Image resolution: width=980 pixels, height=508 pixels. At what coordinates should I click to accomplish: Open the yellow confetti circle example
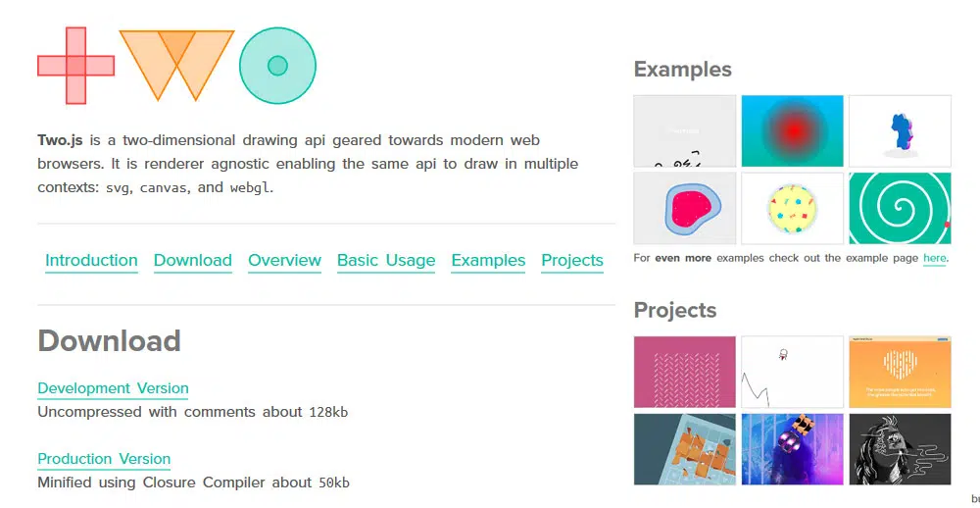792,208
